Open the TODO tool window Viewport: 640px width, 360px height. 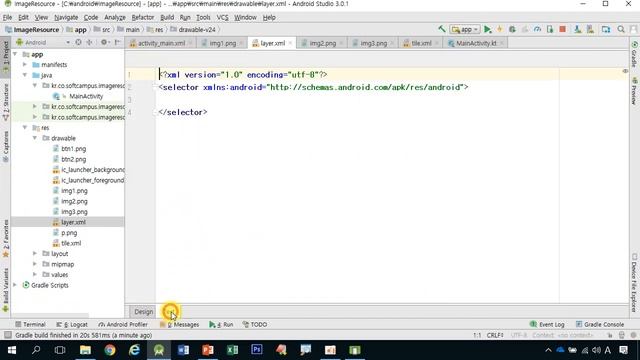255,324
